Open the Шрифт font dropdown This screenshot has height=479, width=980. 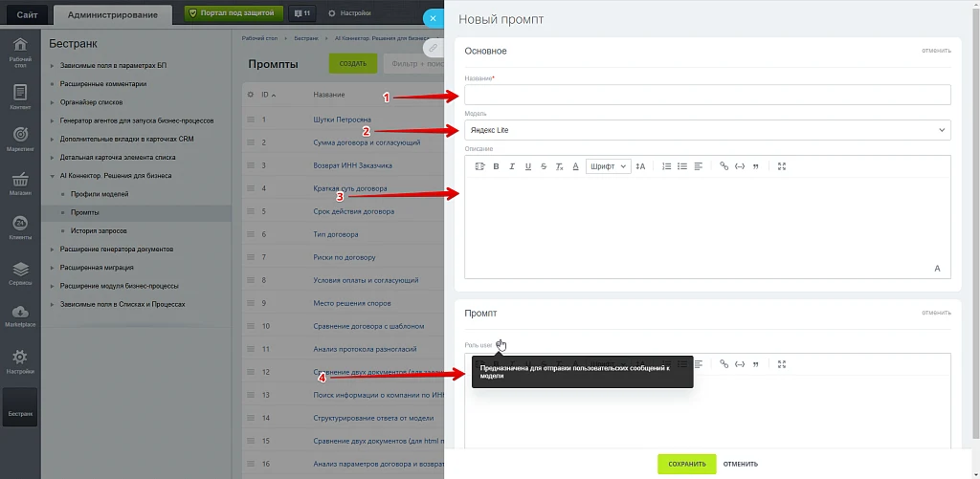tap(608, 166)
